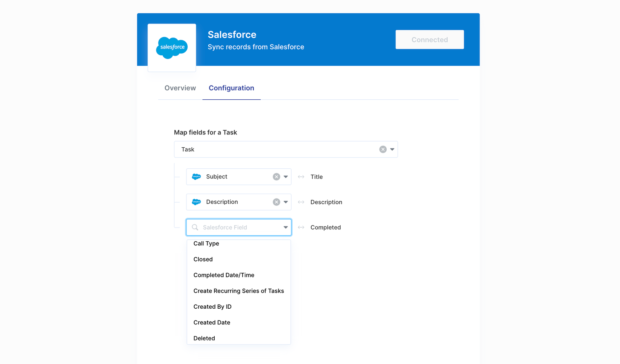Click the sync arrows icon next to Title
The image size is (620, 364).
click(x=301, y=177)
